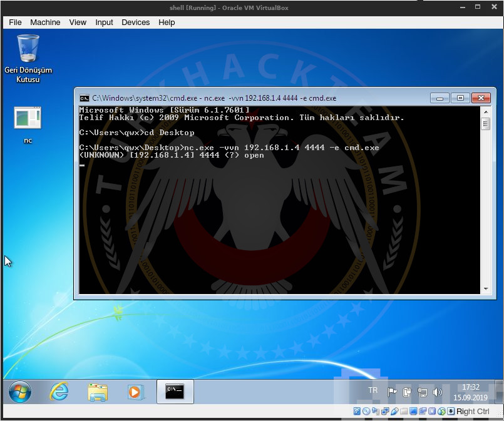
Task: Maximize the cmd.exe window
Action: click(460, 98)
